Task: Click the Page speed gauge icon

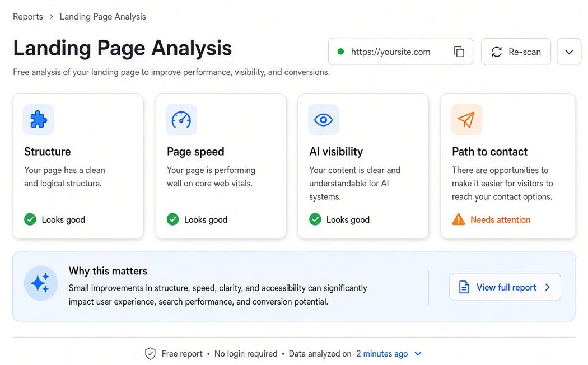Action: (181, 120)
